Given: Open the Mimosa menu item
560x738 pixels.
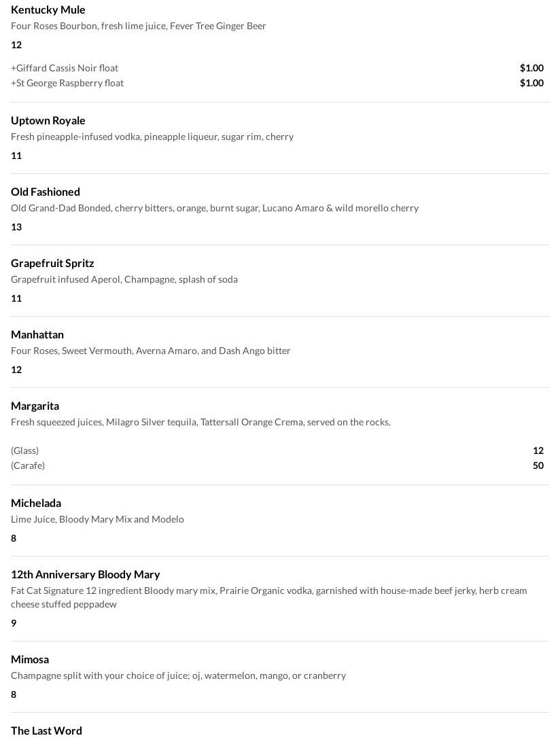Looking at the screenshot, I should (x=30, y=659).
